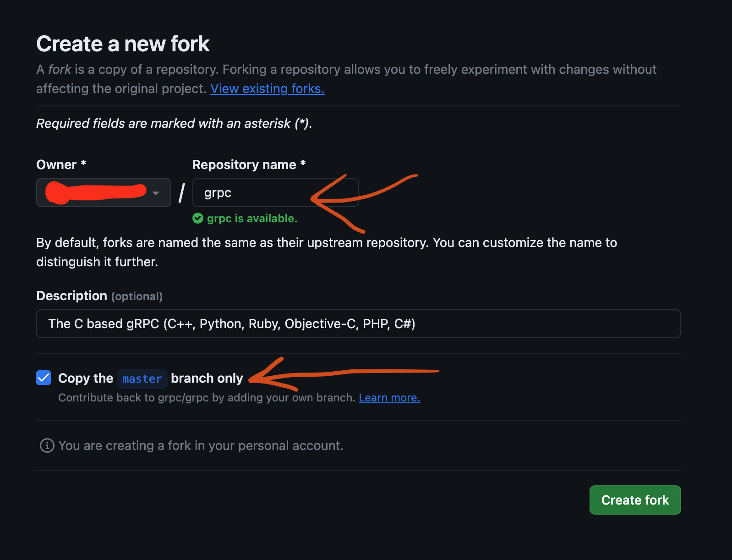The image size is (732, 560).
Task: Click the slash separator between owner and repository
Action: [182, 192]
